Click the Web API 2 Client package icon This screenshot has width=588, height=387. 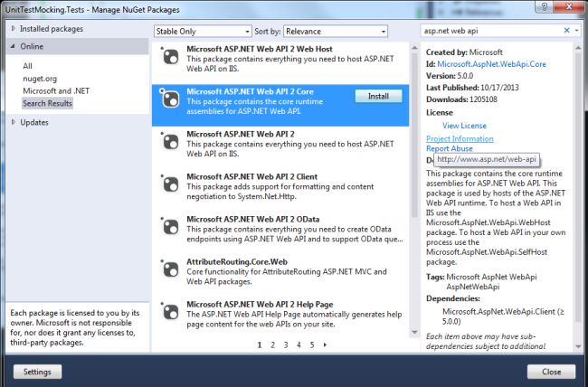(171, 184)
